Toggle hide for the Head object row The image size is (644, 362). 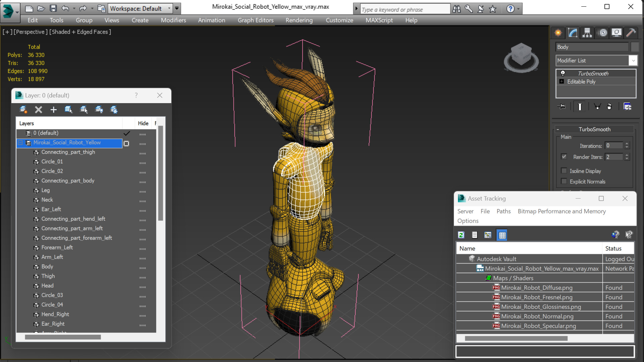[142, 287]
